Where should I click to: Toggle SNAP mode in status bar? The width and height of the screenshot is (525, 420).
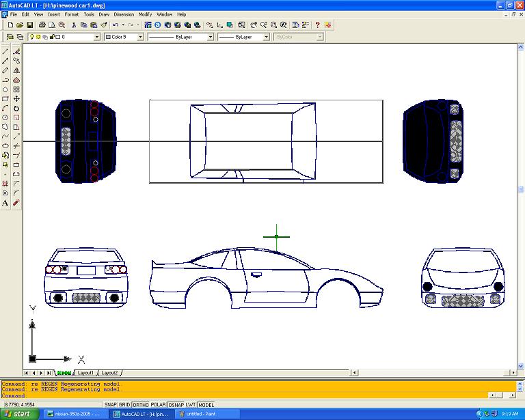pyautogui.click(x=111, y=404)
